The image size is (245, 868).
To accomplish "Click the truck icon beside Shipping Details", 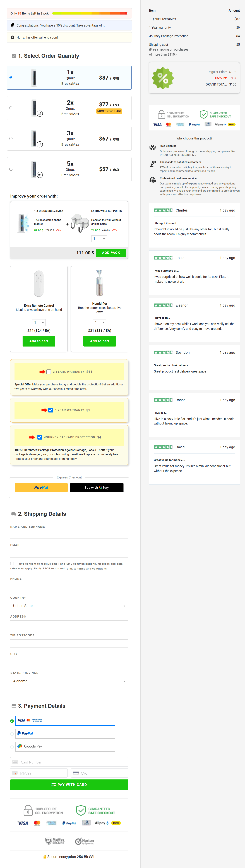I will click(14, 514).
